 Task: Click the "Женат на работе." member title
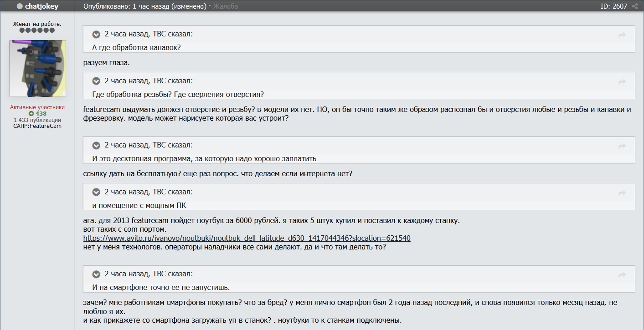pyautogui.click(x=37, y=24)
